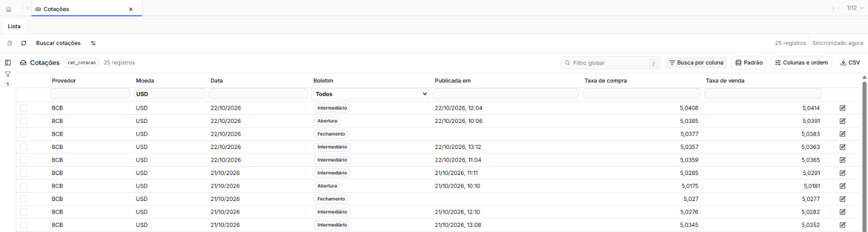Viewport: 868px width, 232px height.
Task: Open the Cotações tab
Action: point(86,9)
